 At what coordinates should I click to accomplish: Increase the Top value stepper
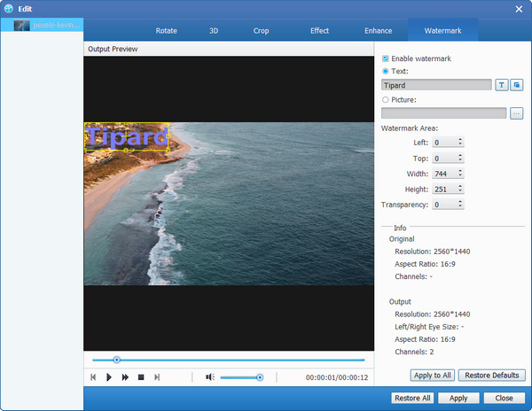pyautogui.click(x=460, y=156)
